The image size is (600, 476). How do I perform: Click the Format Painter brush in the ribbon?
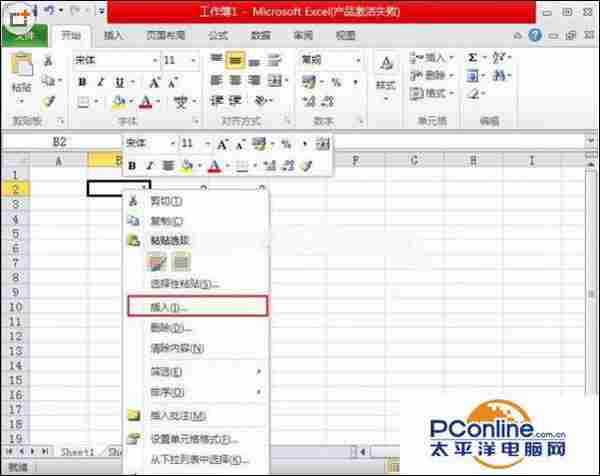click(x=48, y=102)
